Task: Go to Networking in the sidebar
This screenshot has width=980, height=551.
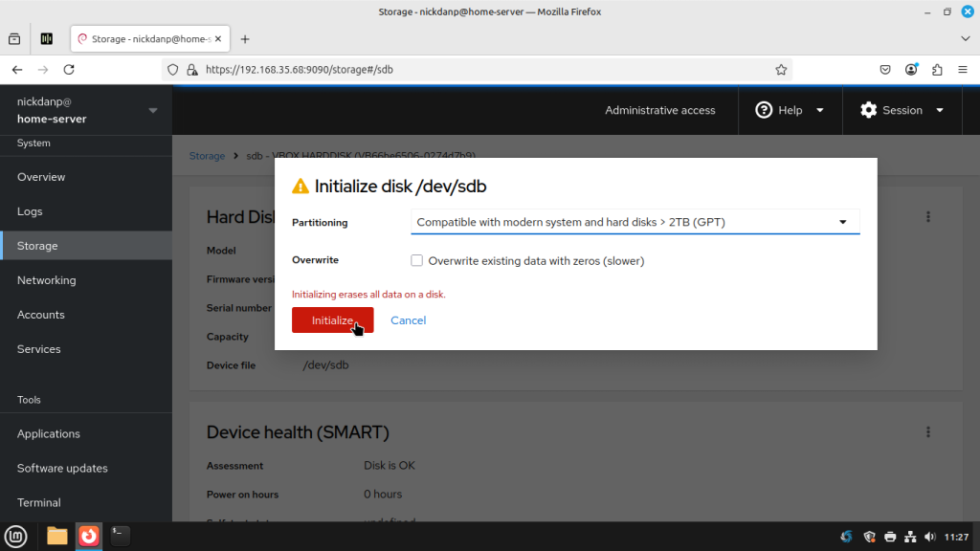Action: click(46, 280)
